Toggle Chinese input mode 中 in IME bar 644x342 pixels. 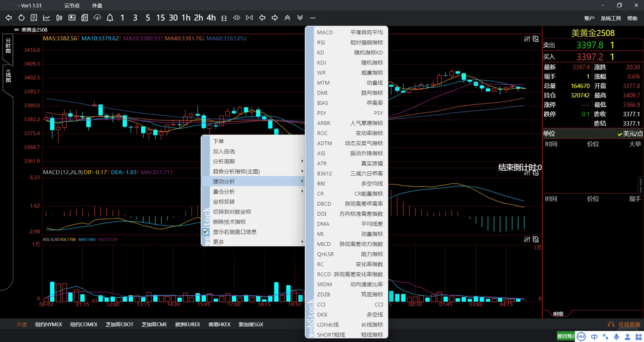(594, 337)
